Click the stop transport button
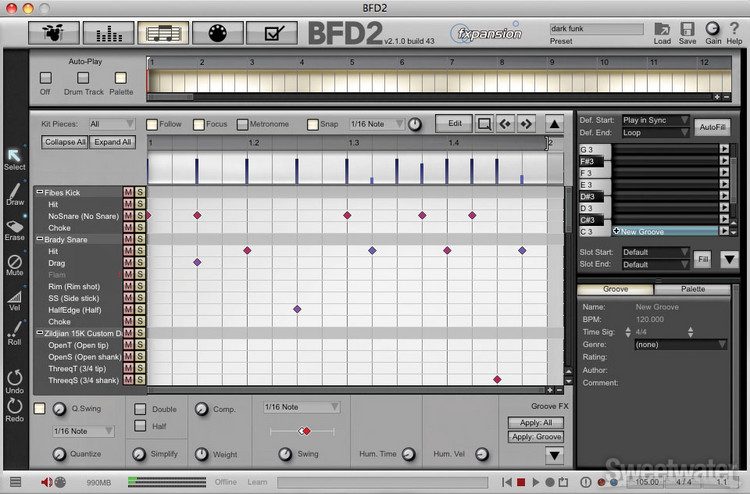Viewport: 750px width, 494px height. [521, 482]
